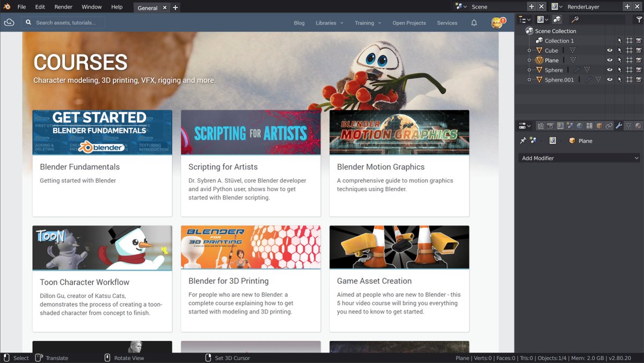
Task: Hide Sphere.001 using its eye icon
Action: pos(610,79)
